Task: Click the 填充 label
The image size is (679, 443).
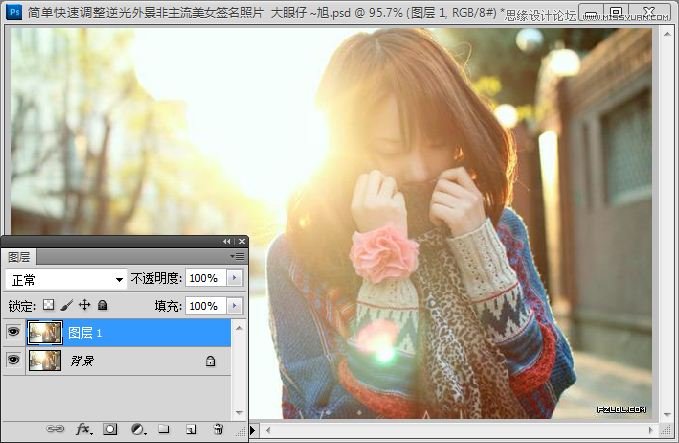Action: 168,306
